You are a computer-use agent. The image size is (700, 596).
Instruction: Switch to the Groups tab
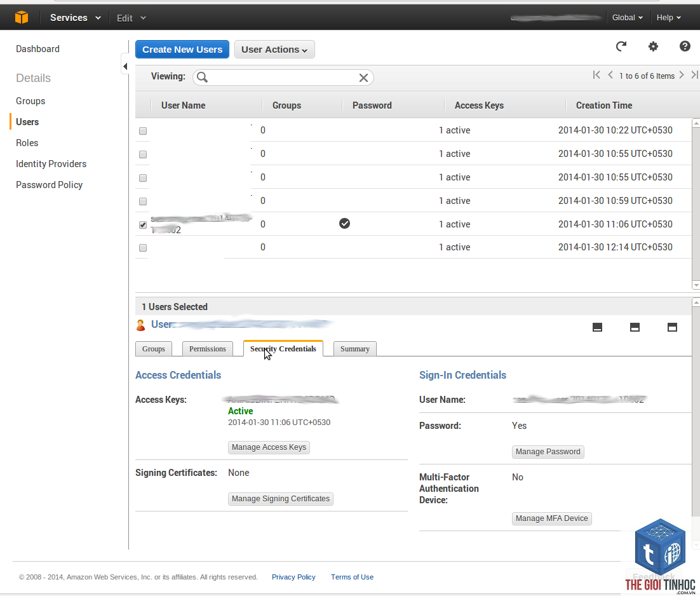tap(154, 349)
